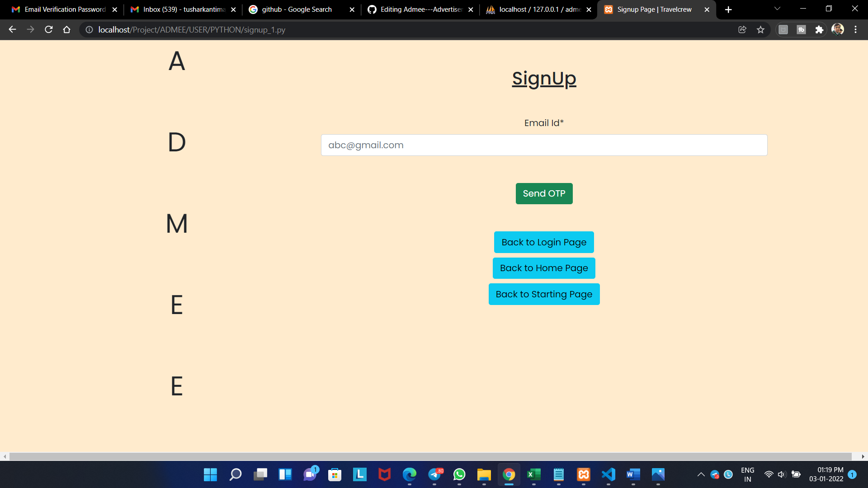The image size is (868, 488).
Task: Open the Chrome profile avatar
Action: click(838, 30)
